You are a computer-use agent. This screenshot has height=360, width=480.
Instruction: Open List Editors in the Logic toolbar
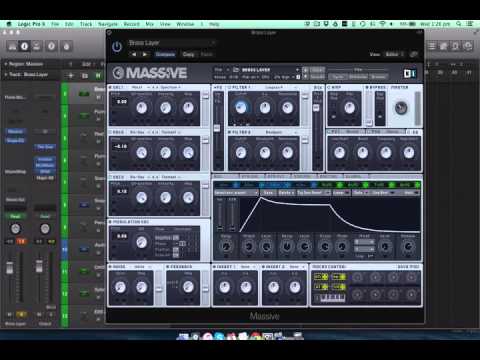tap(432, 46)
